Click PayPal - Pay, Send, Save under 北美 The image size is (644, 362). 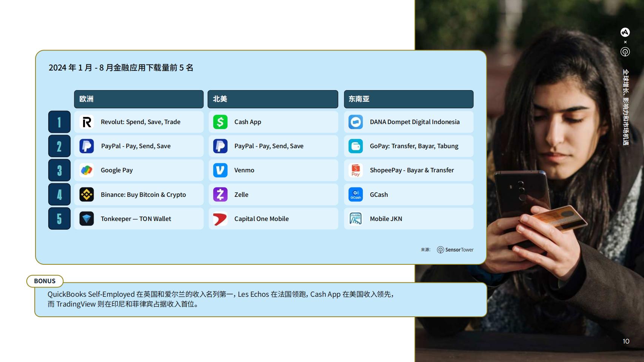pyautogui.click(x=269, y=146)
